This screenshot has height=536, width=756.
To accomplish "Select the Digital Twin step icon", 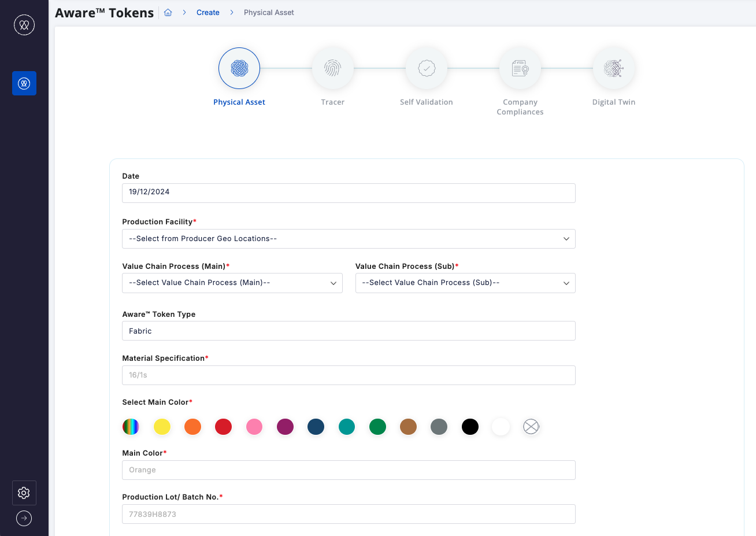I will (613, 68).
